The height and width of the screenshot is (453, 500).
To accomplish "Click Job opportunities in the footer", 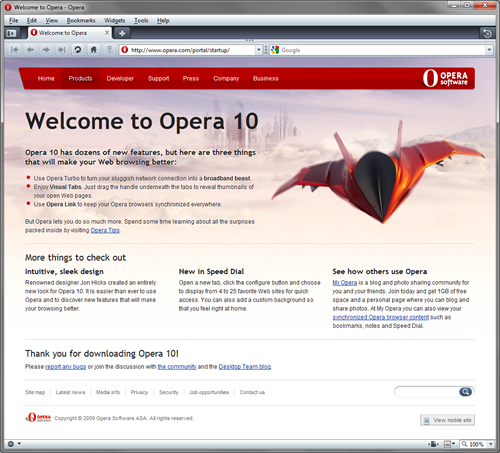I will (209, 392).
